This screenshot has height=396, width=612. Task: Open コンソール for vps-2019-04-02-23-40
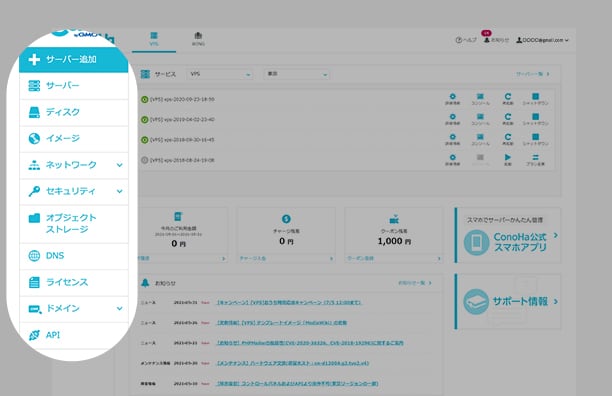coord(480,119)
